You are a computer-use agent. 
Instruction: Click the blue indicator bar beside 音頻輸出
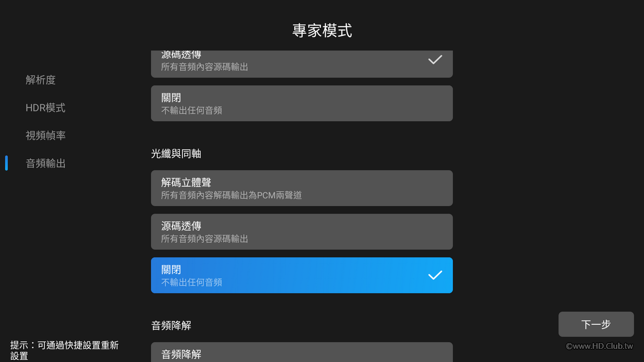click(6, 163)
